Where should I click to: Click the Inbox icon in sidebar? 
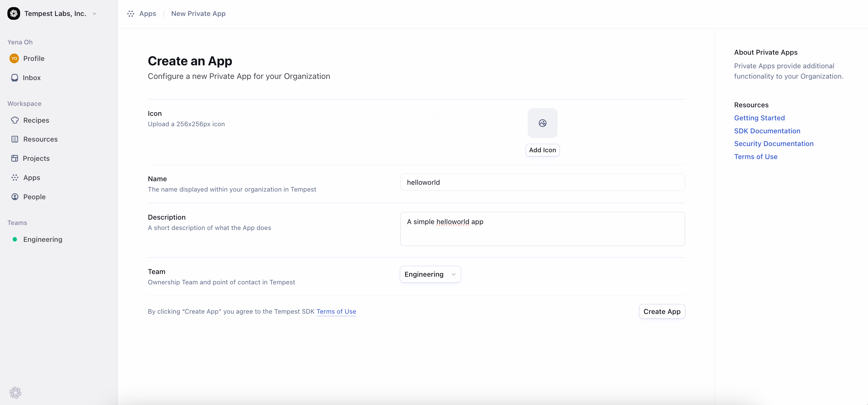click(x=15, y=77)
